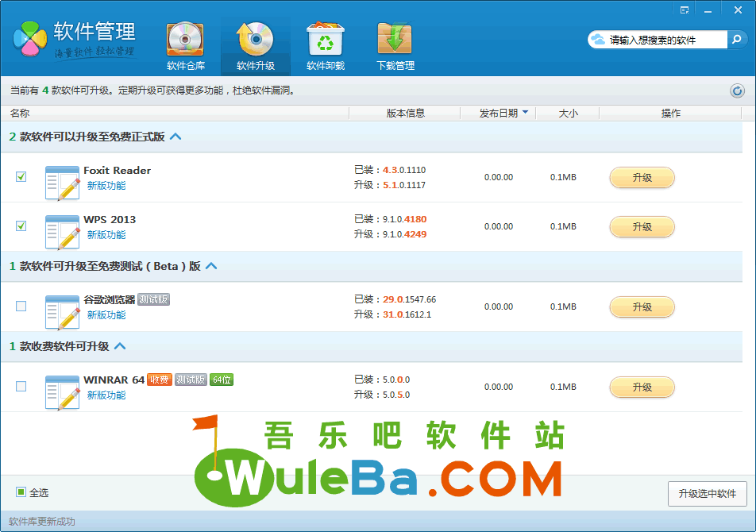Screen dimensions: 756x532
Task: Click the 升级选中软件 button
Action: pos(708,493)
